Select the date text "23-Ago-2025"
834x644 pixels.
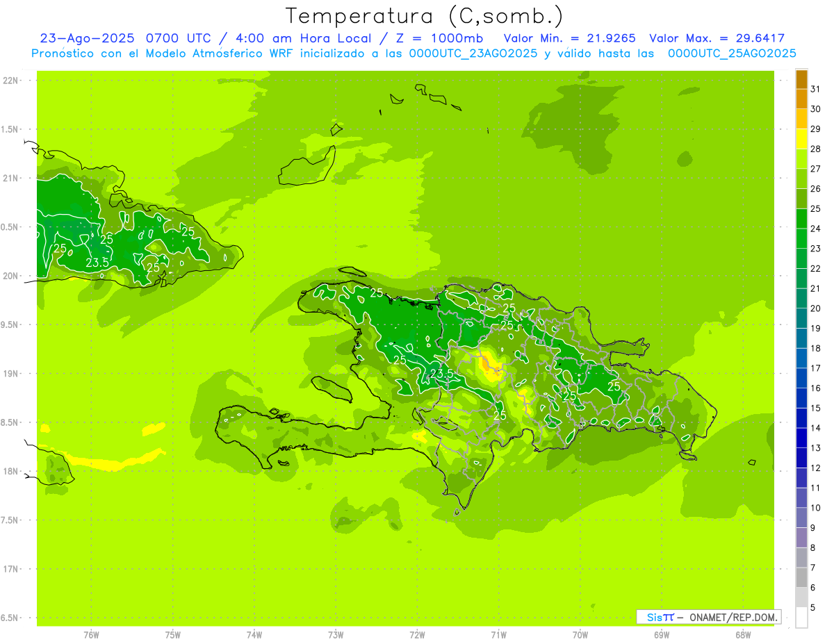click(x=88, y=38)
